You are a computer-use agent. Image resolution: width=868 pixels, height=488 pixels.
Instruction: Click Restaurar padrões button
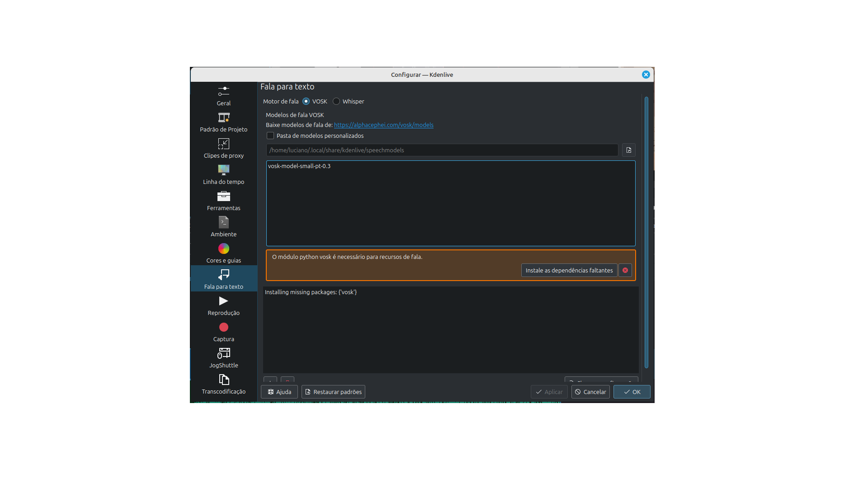click(333, 392)
